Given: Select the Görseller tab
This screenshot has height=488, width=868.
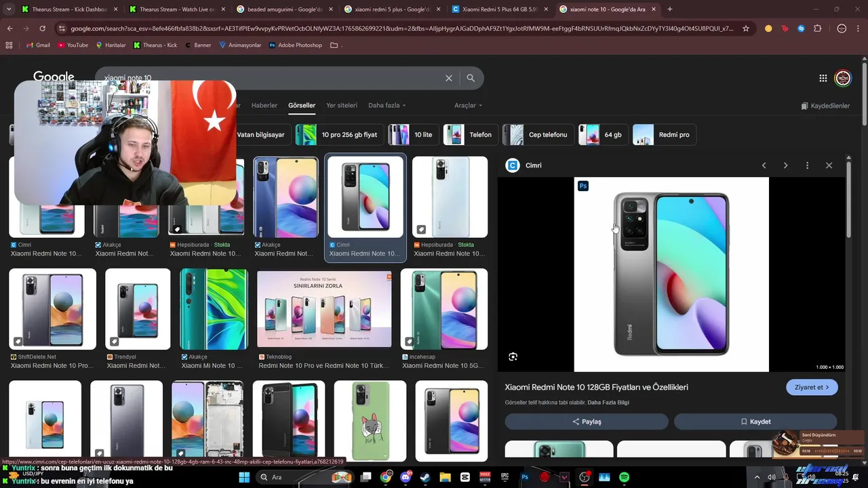Looking at the screenshot, I should coord(302,105).
